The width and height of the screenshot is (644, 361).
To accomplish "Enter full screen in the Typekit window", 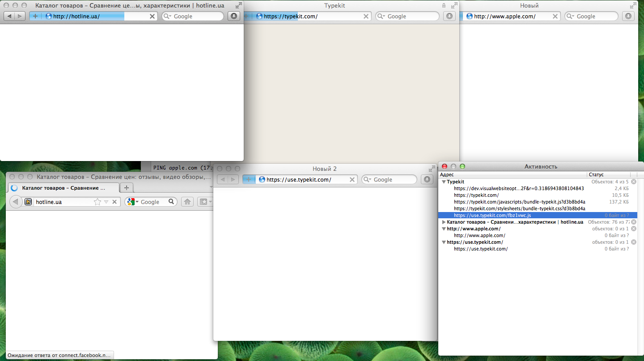I will (x=454, y=6).
